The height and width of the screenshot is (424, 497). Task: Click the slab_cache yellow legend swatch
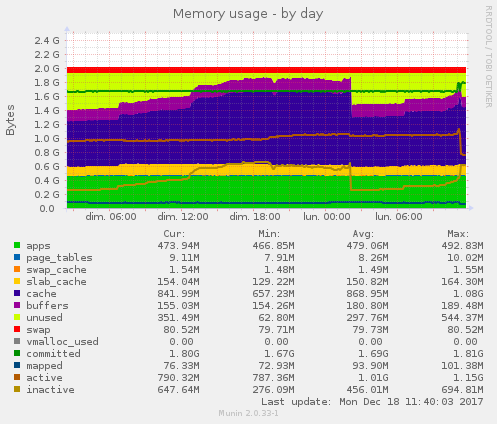tap(17, 281)
